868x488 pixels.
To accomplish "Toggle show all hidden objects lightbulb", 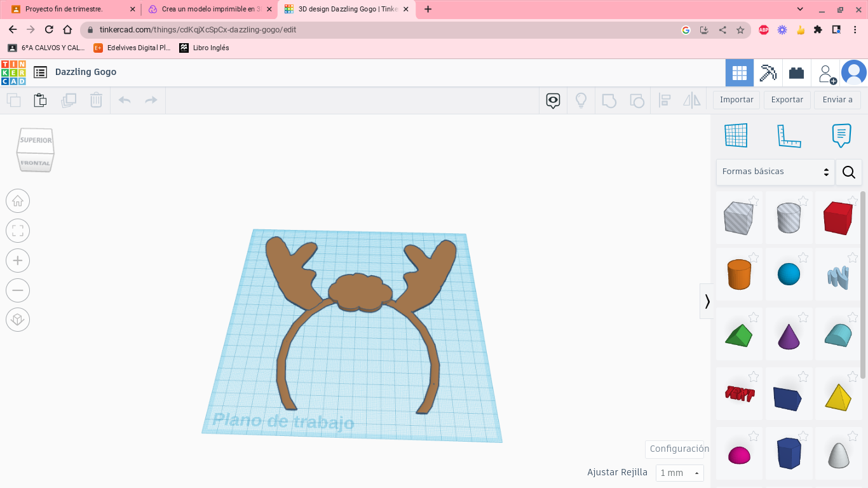I will [581, 100].
